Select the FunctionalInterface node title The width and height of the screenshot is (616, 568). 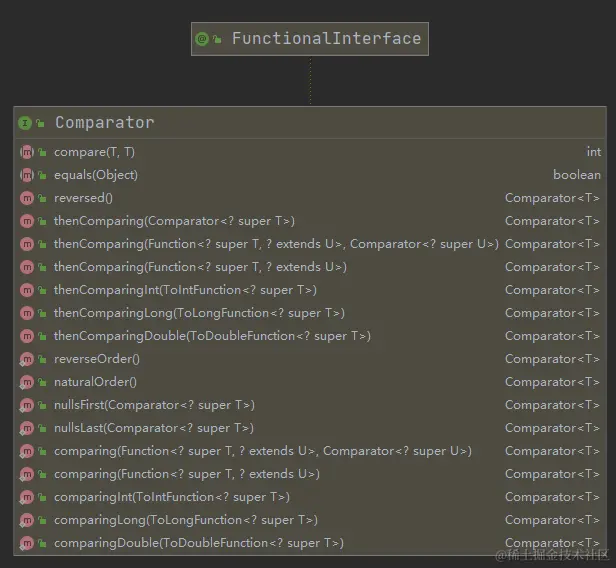click(x=326, y=39)
